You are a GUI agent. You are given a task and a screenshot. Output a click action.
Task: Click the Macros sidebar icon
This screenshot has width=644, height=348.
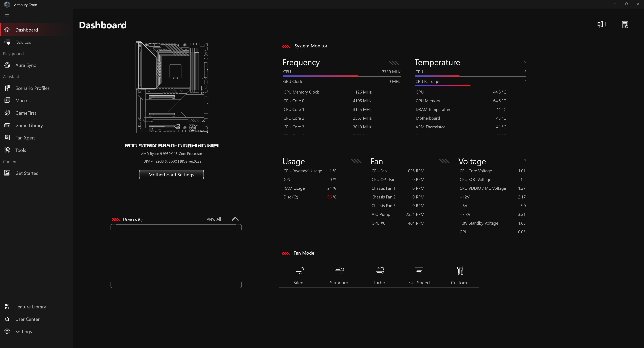point(7,100)
